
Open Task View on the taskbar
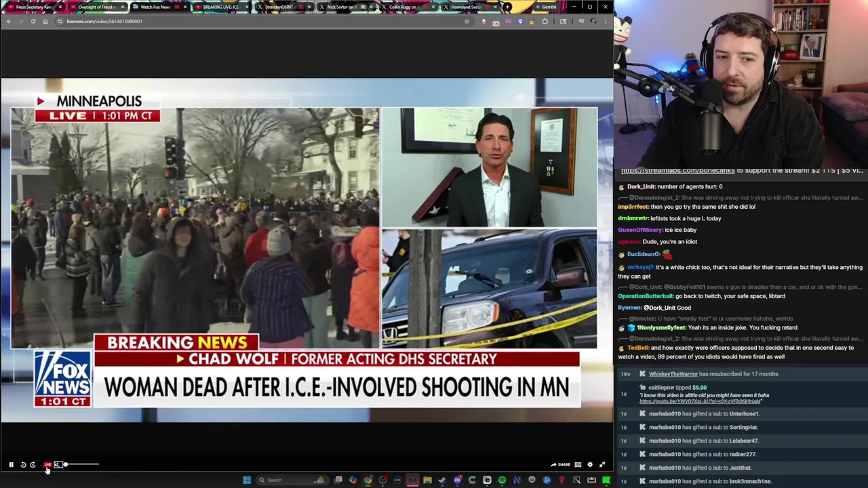(x=338, y=480)
